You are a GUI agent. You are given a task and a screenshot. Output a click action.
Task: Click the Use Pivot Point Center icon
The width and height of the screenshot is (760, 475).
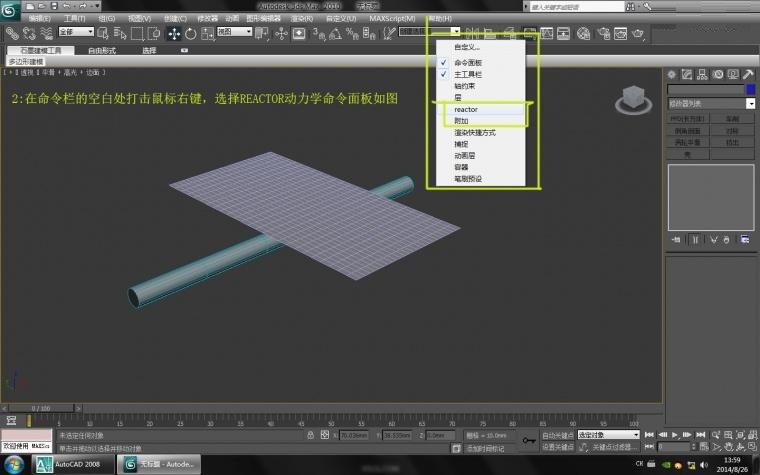click(x=262, y=33)
